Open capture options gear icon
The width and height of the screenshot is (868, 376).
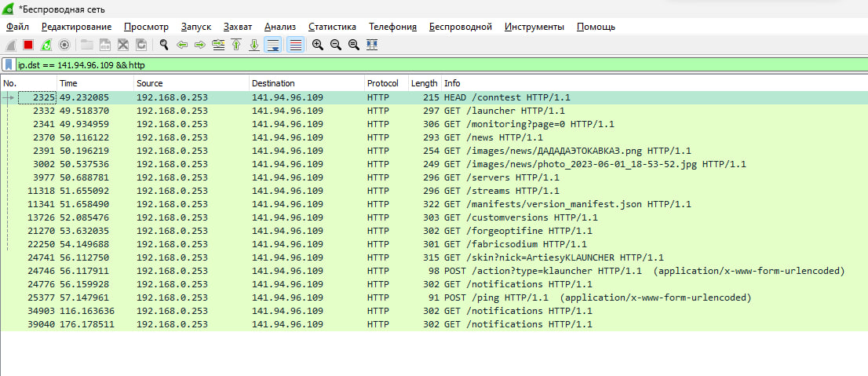tap(64, 45)
